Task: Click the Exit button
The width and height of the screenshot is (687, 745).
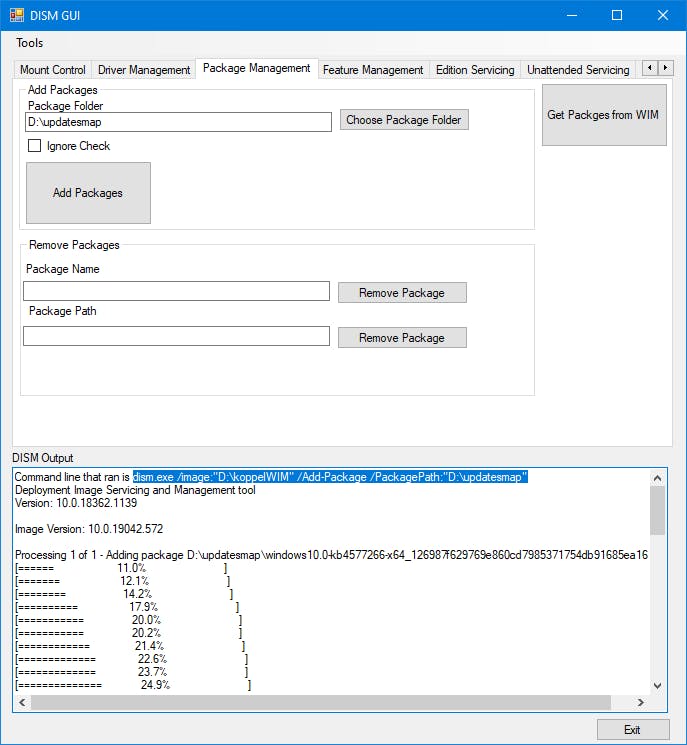Action: pyautogui.click(x=633, y=730)
